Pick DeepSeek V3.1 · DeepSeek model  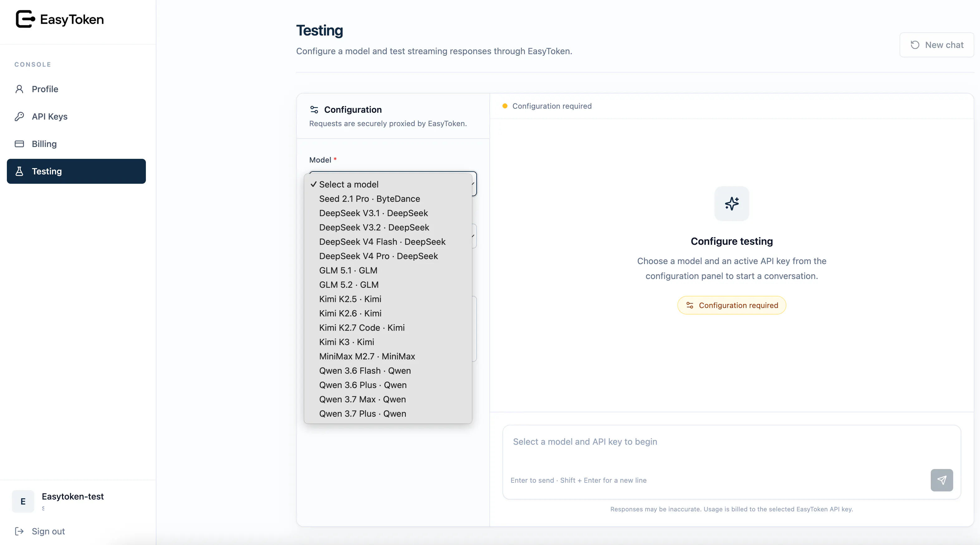(388, 213)
